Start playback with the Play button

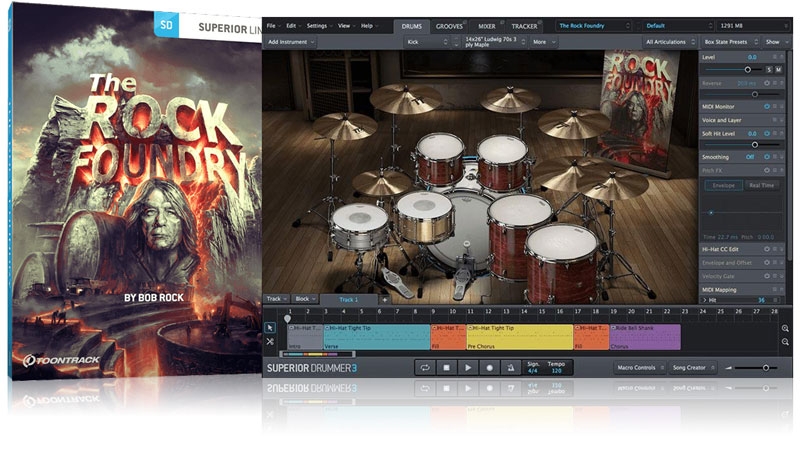tap(468, 367)
